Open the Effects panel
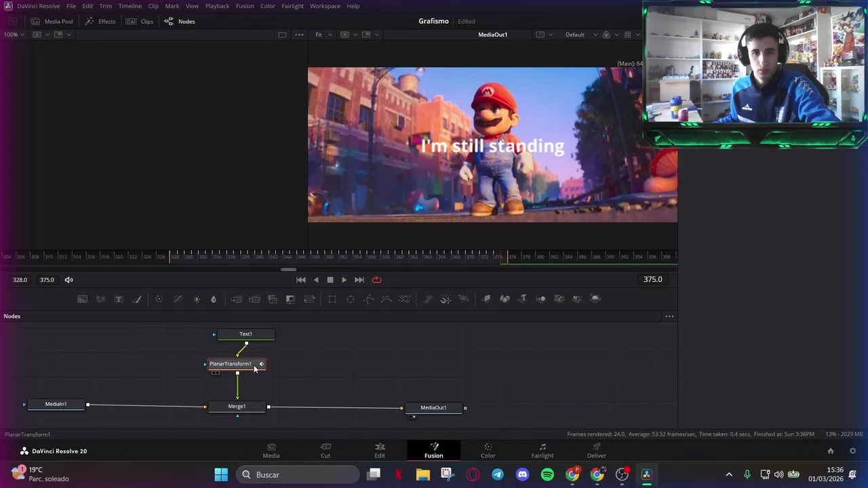Screen dimensions: 868x488 point(100,21)
